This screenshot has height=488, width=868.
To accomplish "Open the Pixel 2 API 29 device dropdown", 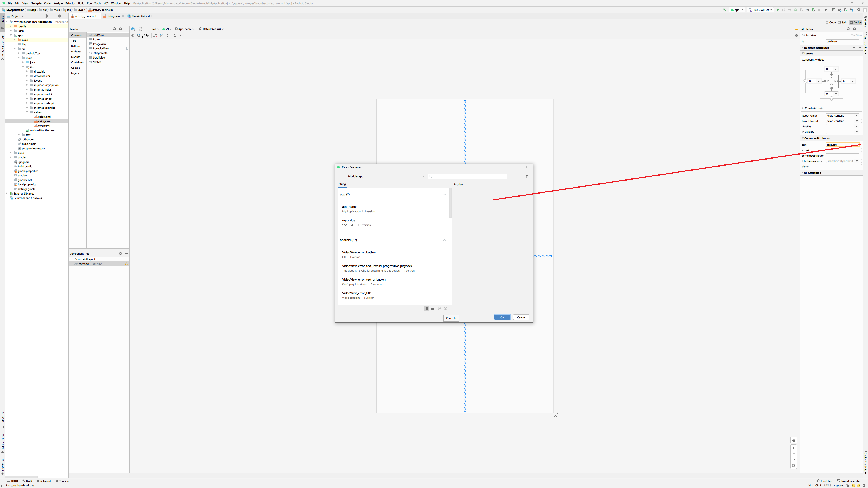I will click(x=760, y=10).
